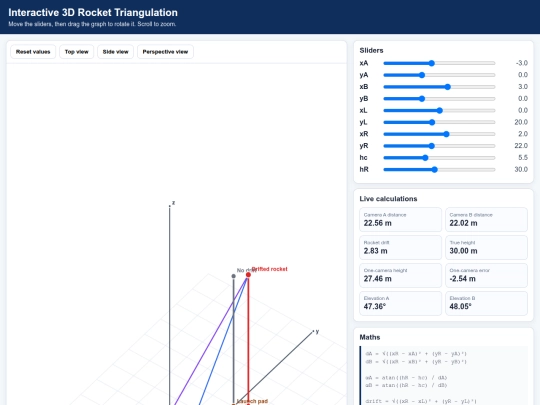Viewport: 540px width, 405px height.
Task: Click the gray No drift point
Action: tap(233, 276)
